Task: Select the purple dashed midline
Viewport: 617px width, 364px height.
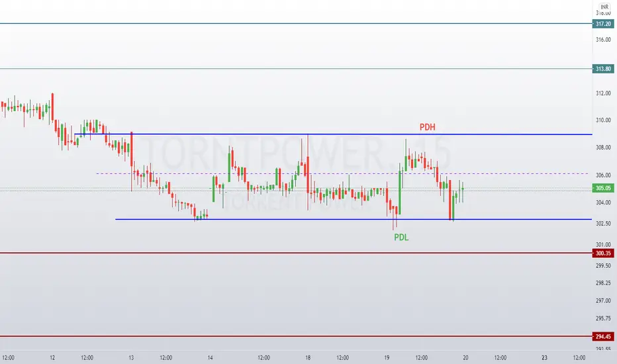Action: (x=342, y=173)
